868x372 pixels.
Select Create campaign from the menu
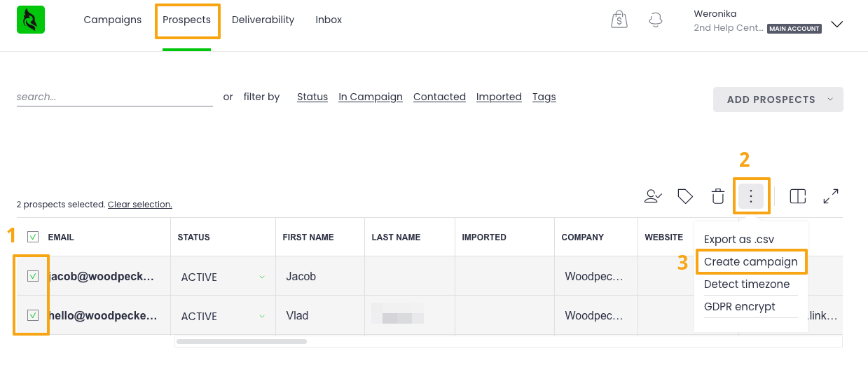(x=750, y=261)
